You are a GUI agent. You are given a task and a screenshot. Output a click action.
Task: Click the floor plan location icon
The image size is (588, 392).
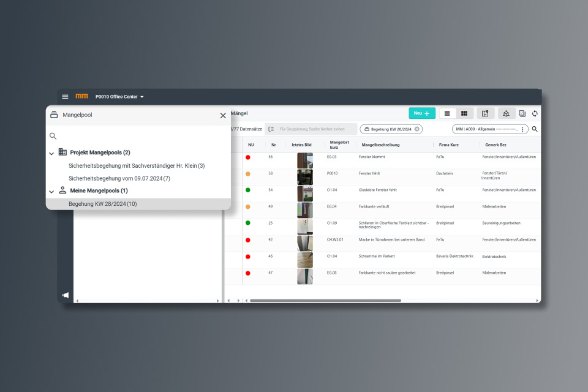pos(485,113)
